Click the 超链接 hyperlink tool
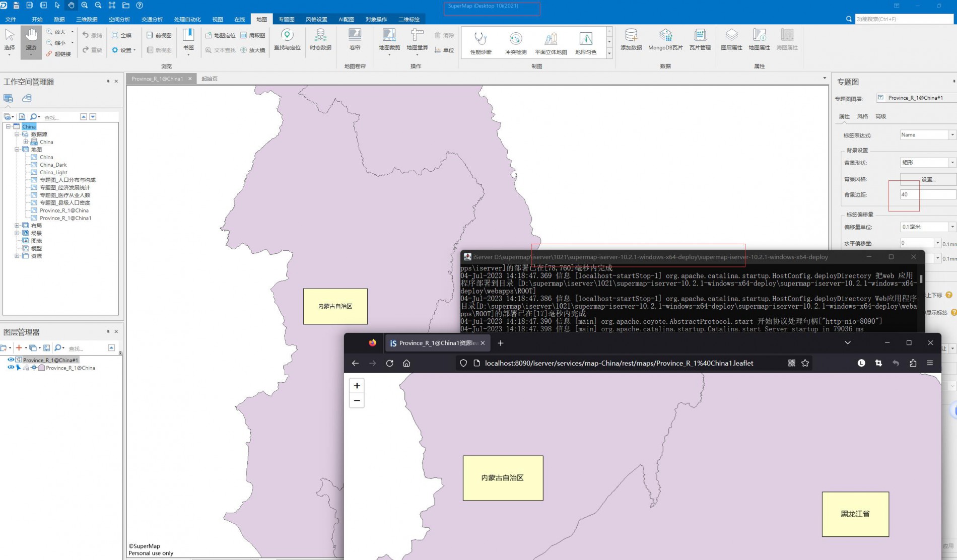 58,54
